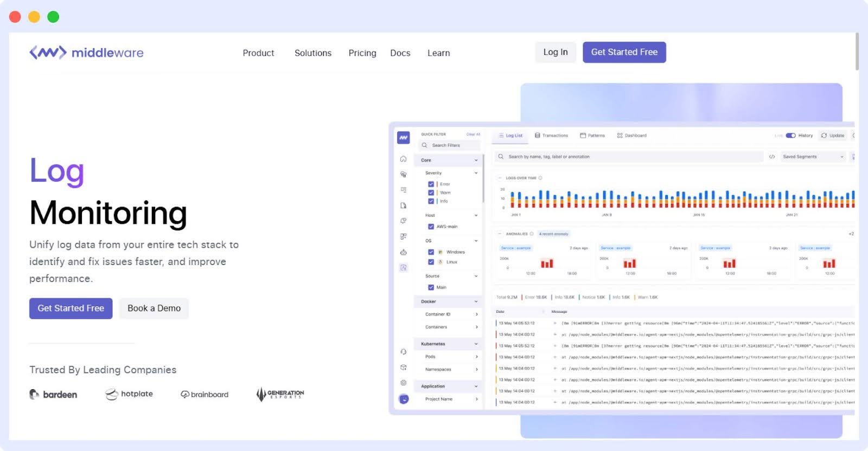The width and height of the screenshot is (868, 451).
Task: Switch to the Transactions tab
Action: (x=551, y=136)
